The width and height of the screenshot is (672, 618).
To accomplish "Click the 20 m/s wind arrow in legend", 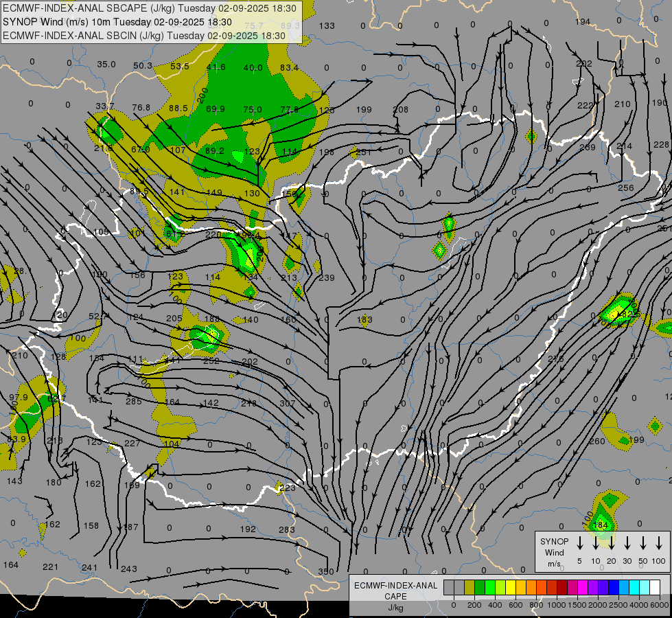I will pos(611,543).
